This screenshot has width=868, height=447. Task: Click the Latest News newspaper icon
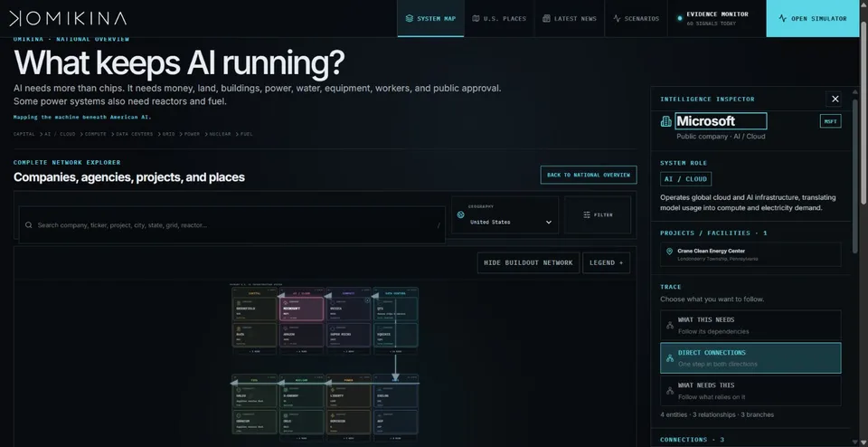pyautogui.click(x=546, y=18)
